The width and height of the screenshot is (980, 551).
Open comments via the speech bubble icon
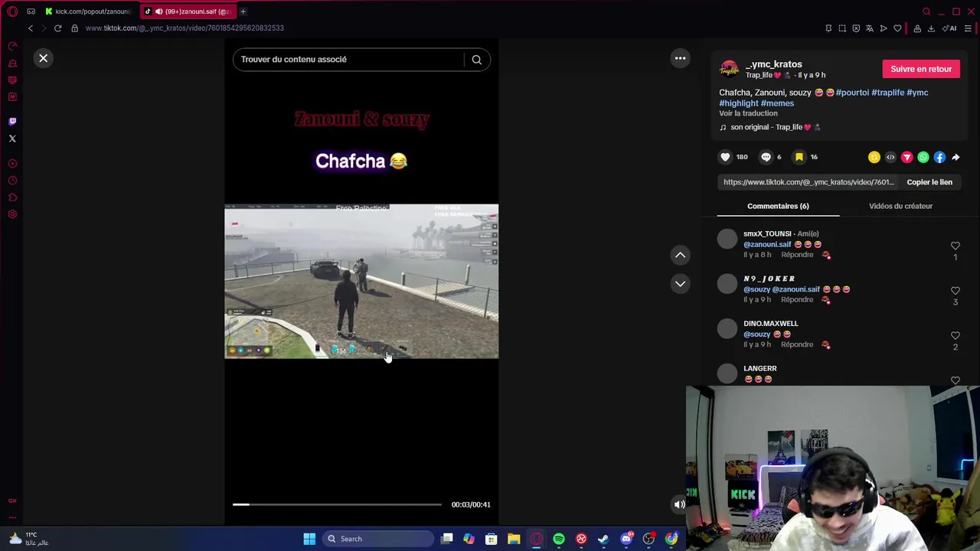(x=766, y=157)
